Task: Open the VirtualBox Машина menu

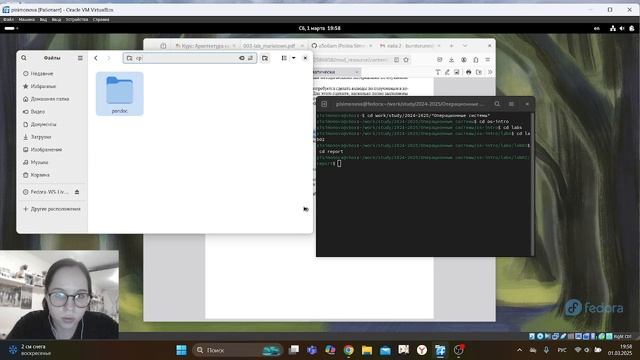Action: [x=27, y=20]
